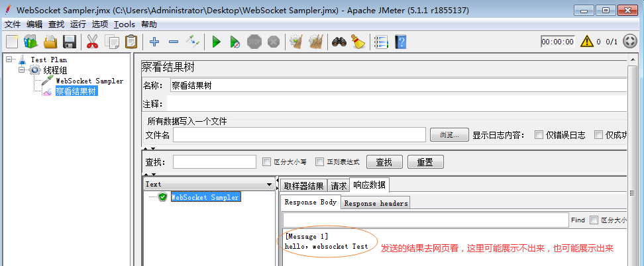Open the 选项 menu
The width and height of the screenshot is (644, 266).
click(x=100, y=24)
